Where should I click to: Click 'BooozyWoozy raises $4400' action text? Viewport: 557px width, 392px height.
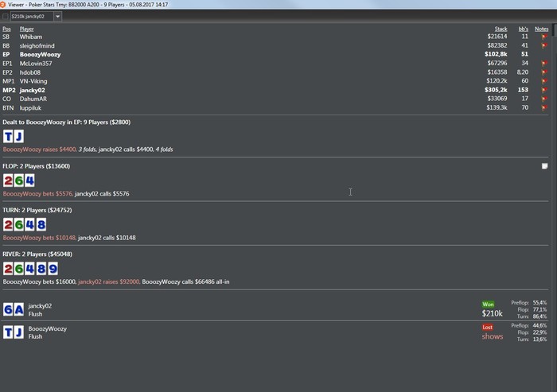tap(39, 149)
